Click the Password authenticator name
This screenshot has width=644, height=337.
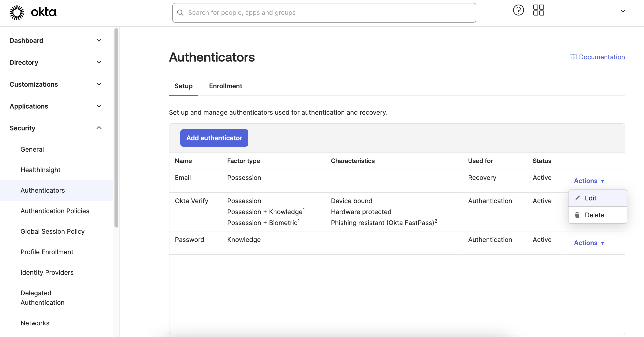coord(190,239)
